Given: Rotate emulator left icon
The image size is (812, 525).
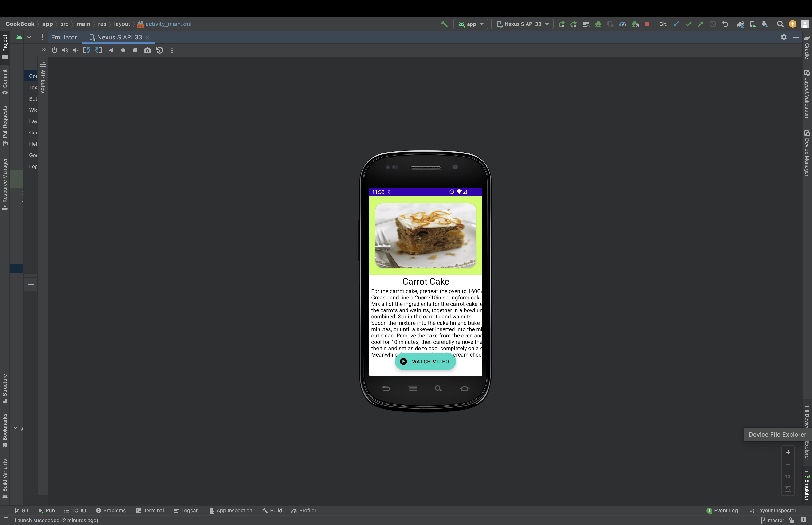Looking at the screenshot, I should (x=86, y=51).
